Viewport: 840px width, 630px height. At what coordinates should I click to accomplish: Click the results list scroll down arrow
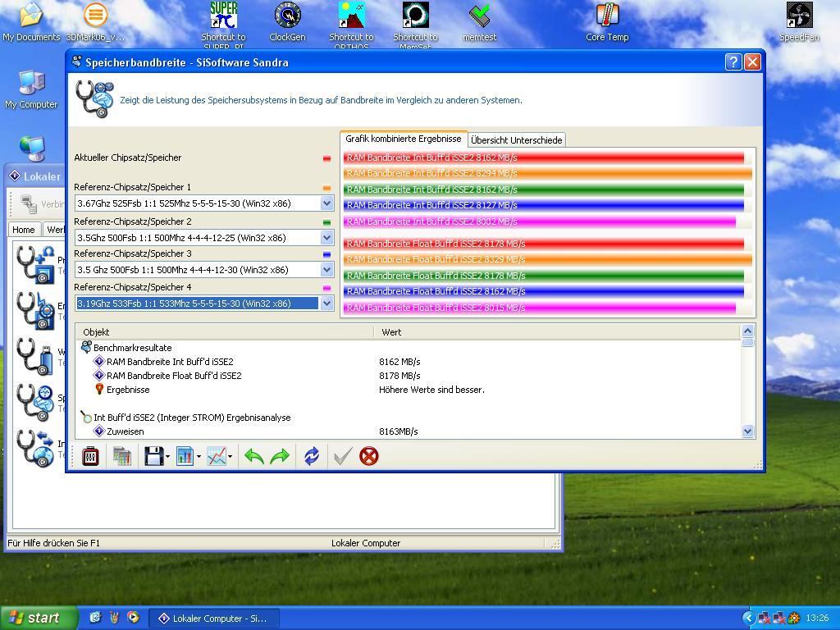[747, 431]
